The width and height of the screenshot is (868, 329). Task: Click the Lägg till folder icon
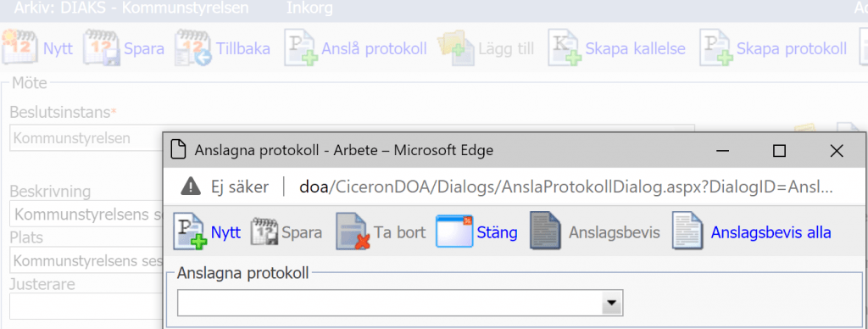[x=455, y=48]
